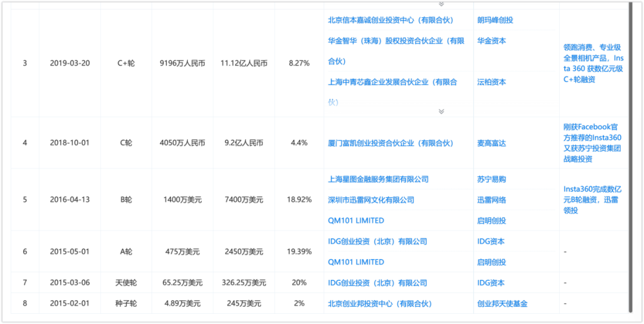
Task: Select the 种子轮 round cell
Action: coord(126,304)
